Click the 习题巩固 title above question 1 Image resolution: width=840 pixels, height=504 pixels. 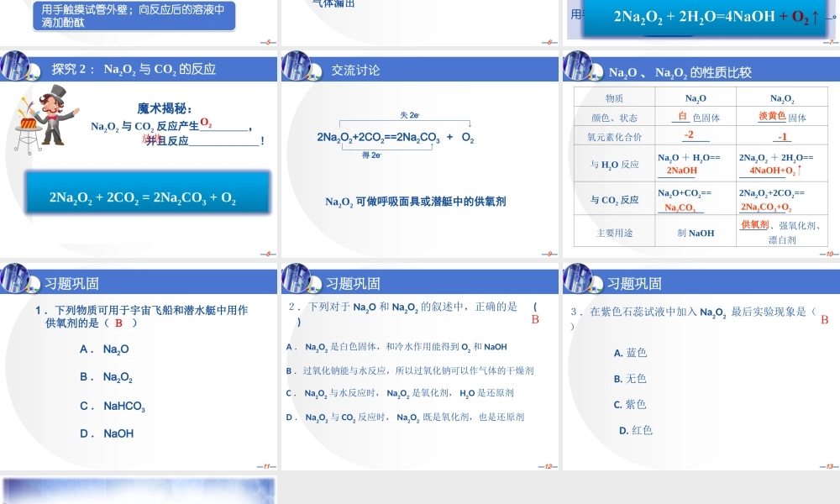[71, 283]
